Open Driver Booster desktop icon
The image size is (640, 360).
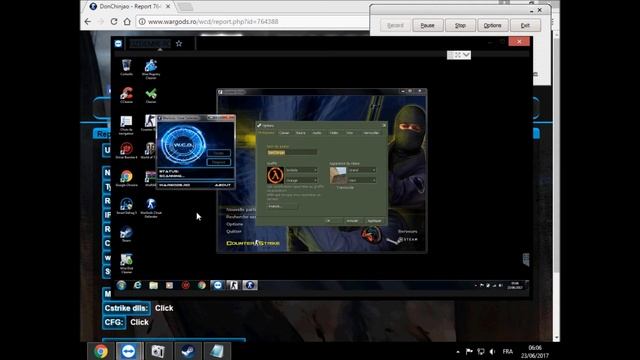point(127,151)
